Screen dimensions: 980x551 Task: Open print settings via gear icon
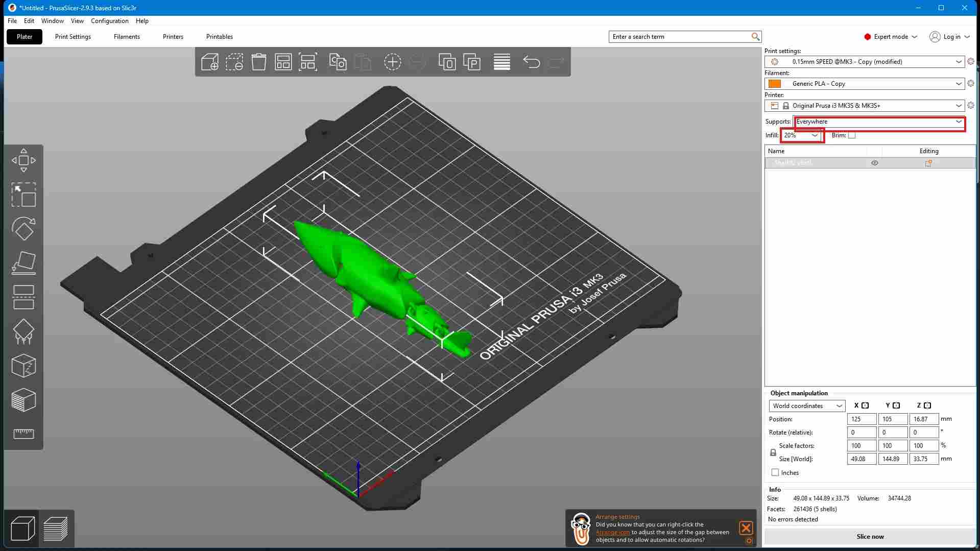coord(971,61)
